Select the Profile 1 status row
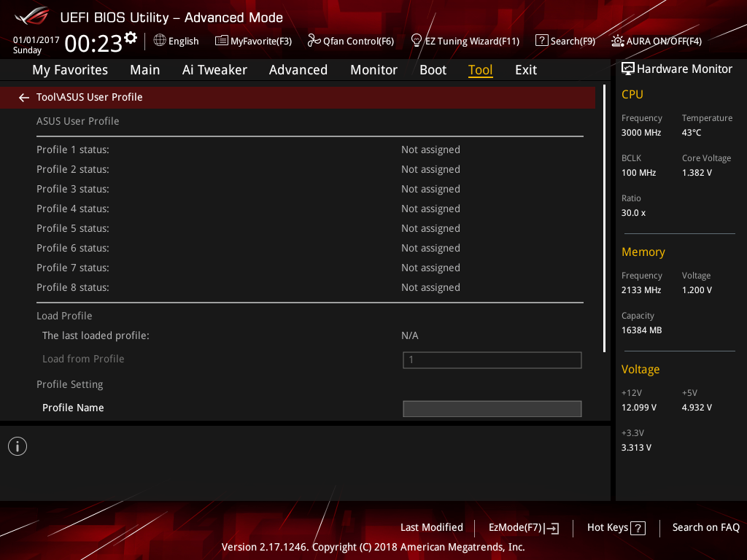The height and width of the screenshot is (560, 747). click(x=309, y=149)
